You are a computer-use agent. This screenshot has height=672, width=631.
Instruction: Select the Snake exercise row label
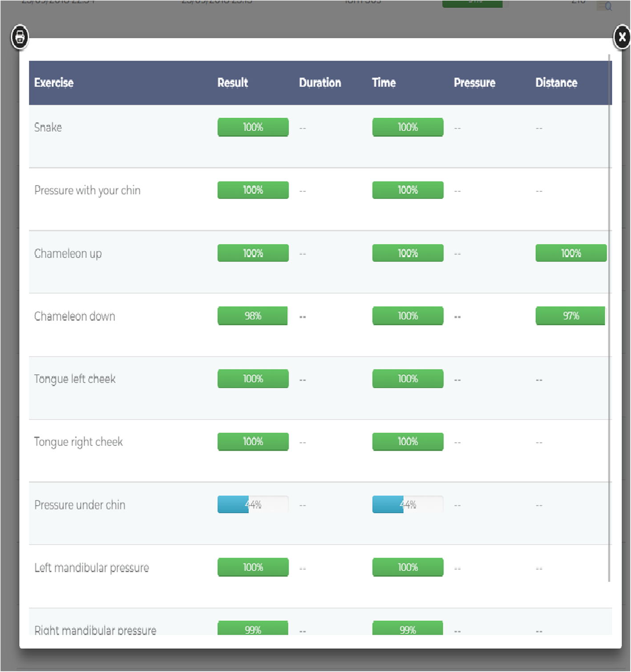[48, 127]
